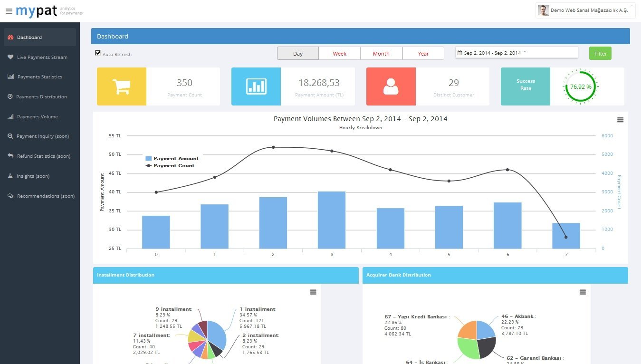Screen dimensions: 641x364
Task: Click the Payments Volume sidebar icon
Action: click(38, 116)
